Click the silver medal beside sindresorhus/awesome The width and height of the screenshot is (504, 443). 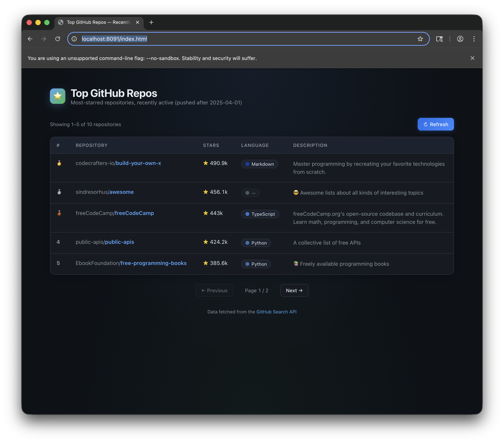[59, 192]
